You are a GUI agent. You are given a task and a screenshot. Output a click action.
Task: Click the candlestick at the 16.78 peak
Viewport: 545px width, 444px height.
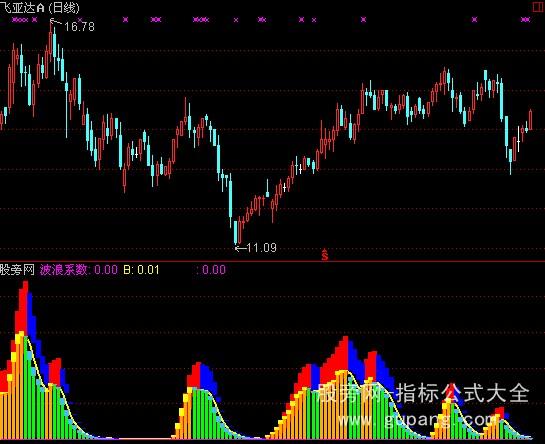(x=51, y=42)
